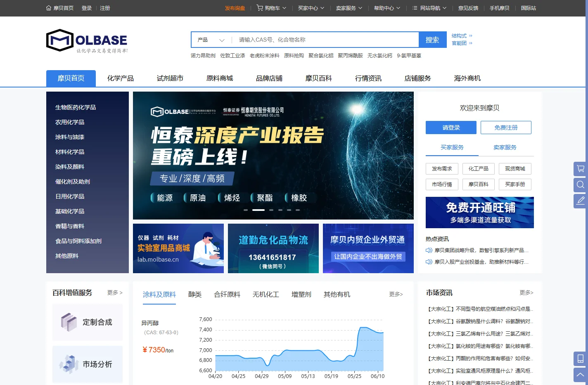Click the arrow icon next to 结构式
The width and height of the screenshot is (588, 385).
471,36
